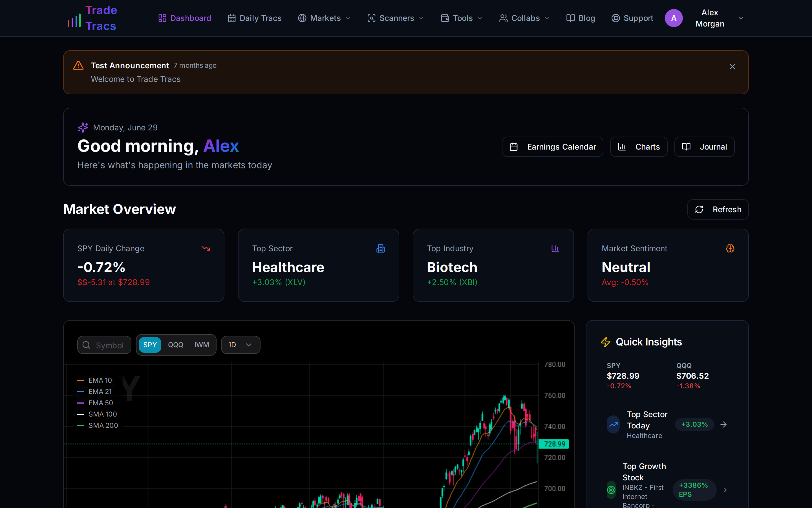The image size is (812, 508).
Task: Click the +3.03% sector badge
Action: point(694,424)
